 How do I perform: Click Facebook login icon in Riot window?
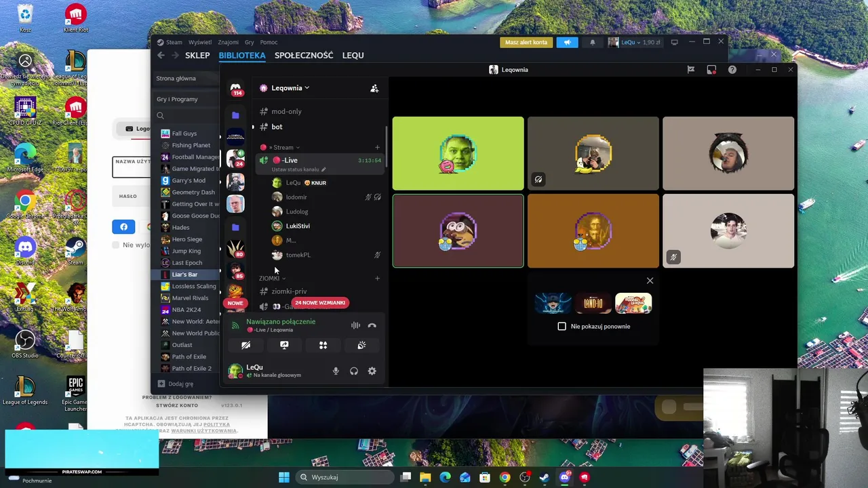point(123,227)
